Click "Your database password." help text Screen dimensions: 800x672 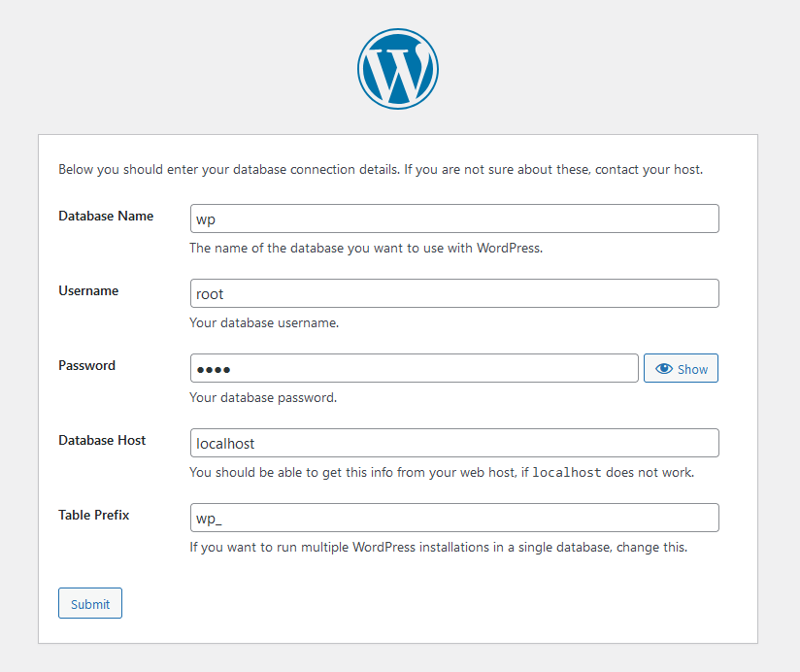coord(263,397)
